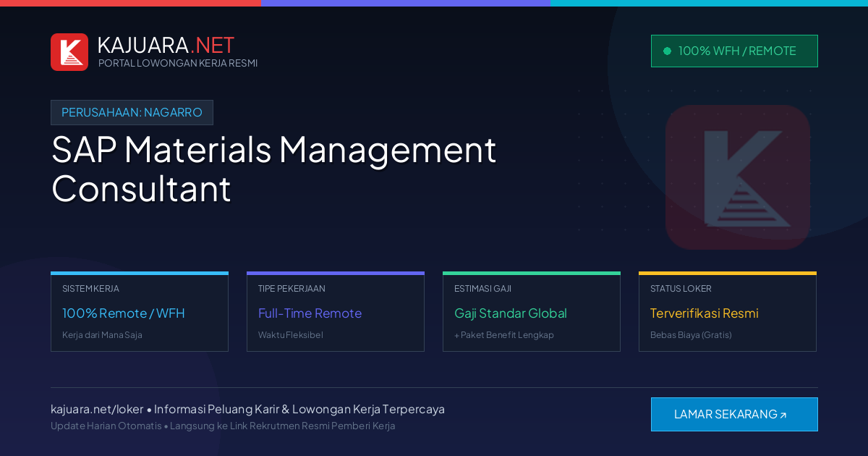The width and height of the screenshot is (868, 456).
Task: Click SAP Materials Management Consultant title
Action: point(273,169)
